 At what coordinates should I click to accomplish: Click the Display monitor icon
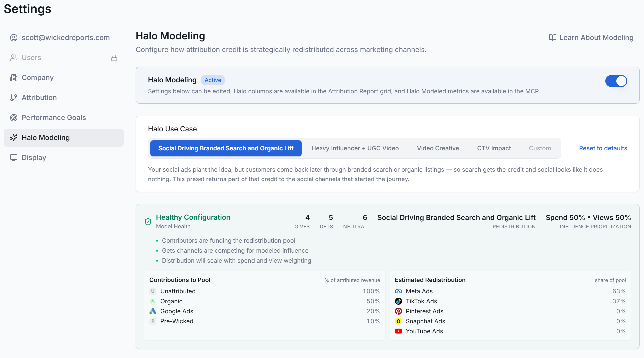pos(14,158)
